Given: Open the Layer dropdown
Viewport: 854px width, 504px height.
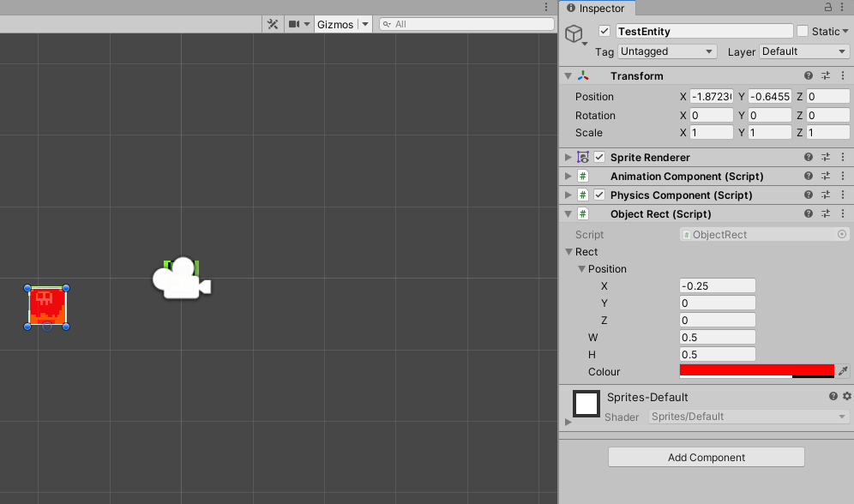Looking at the screenshot, I should coord(804,51).
